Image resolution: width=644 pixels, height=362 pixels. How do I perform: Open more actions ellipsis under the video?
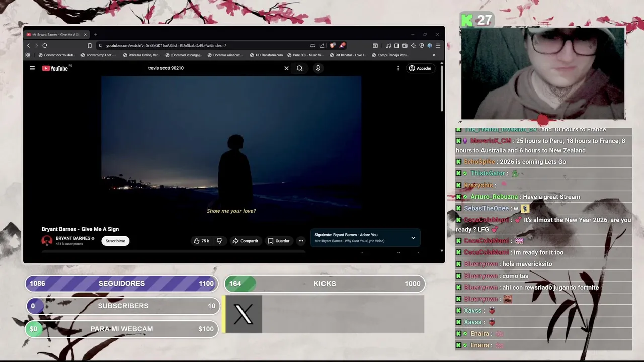pos(301,241)
